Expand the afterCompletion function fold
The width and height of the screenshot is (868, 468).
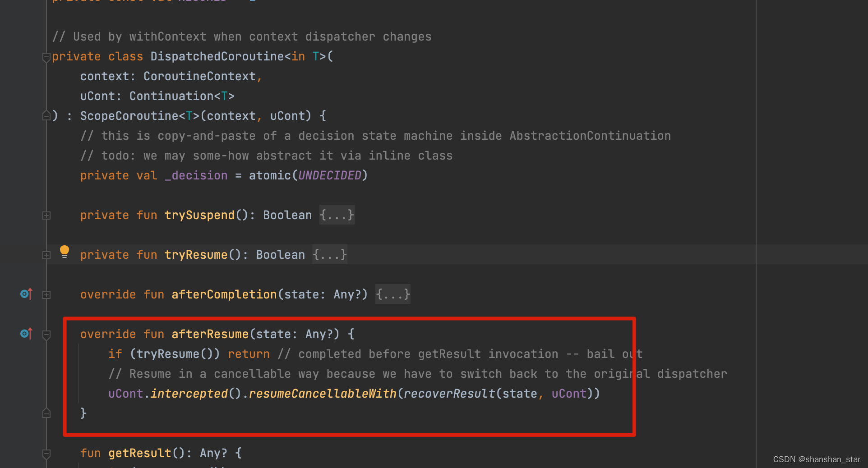(46, 295)
